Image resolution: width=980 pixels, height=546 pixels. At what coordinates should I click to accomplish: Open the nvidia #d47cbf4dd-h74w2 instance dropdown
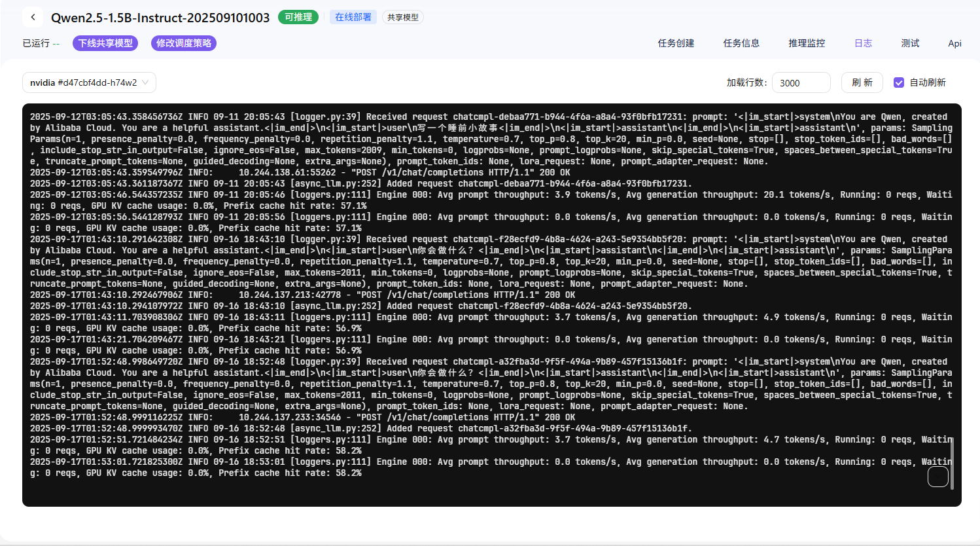pyautogui.click(x=89, y=82)
